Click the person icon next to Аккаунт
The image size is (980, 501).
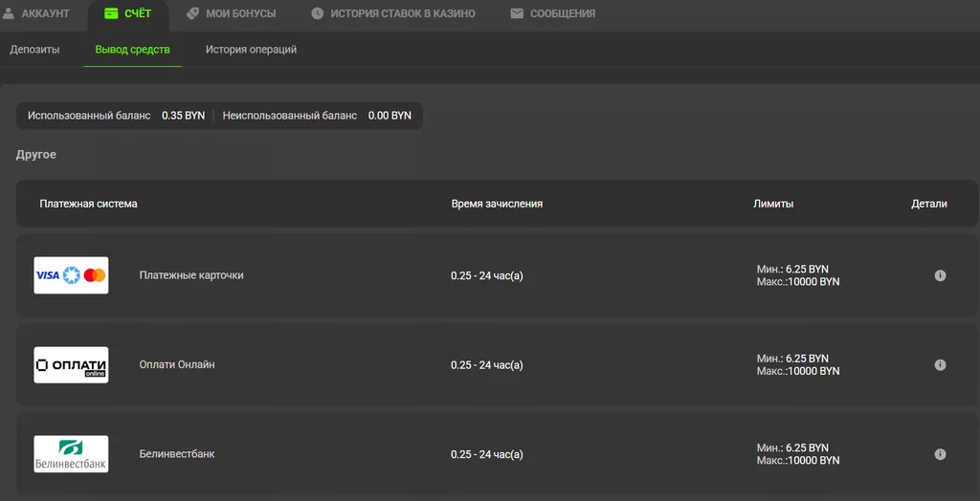tap(8, 13)
